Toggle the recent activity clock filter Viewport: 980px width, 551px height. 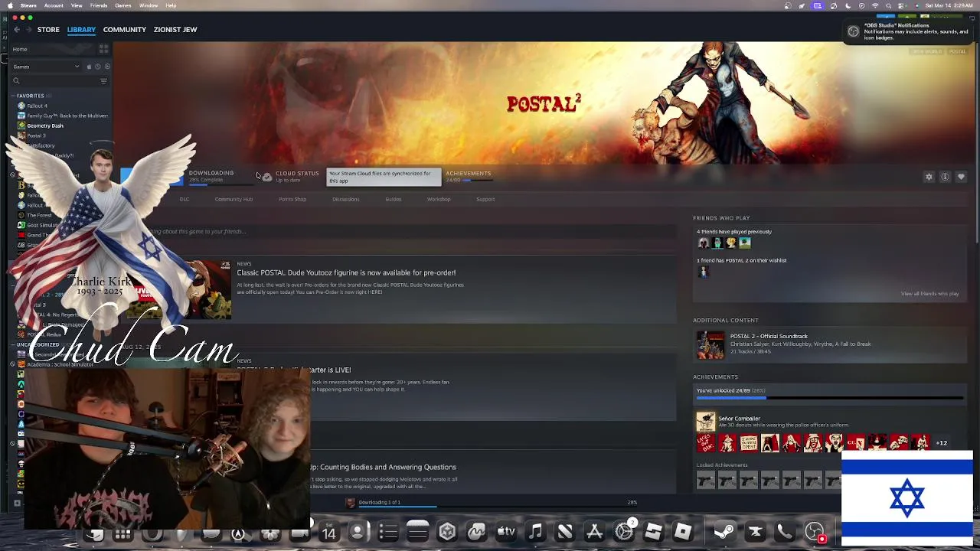[x=97, y=67]
